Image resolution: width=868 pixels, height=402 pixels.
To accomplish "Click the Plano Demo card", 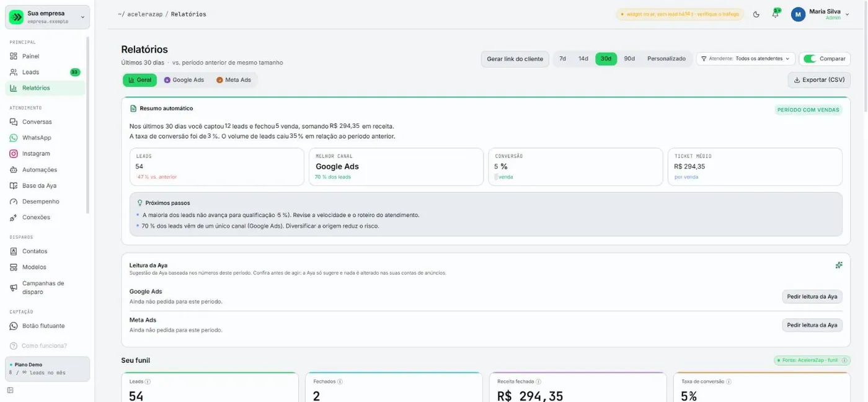I will click(x=48, y=368).
